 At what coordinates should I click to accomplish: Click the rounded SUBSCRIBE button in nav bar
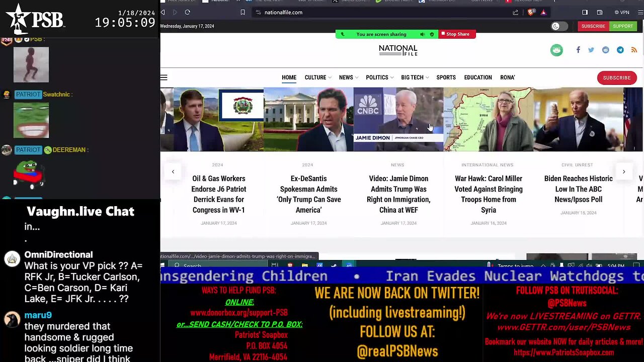click(x=617, y=78)
